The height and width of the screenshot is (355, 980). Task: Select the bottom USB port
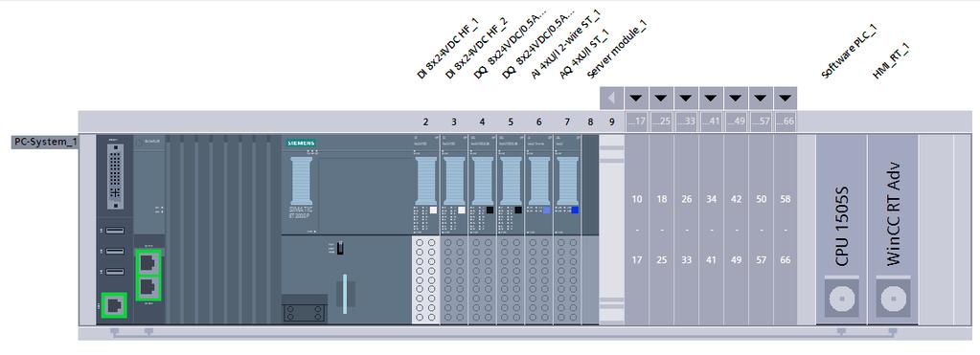(114, 272)
